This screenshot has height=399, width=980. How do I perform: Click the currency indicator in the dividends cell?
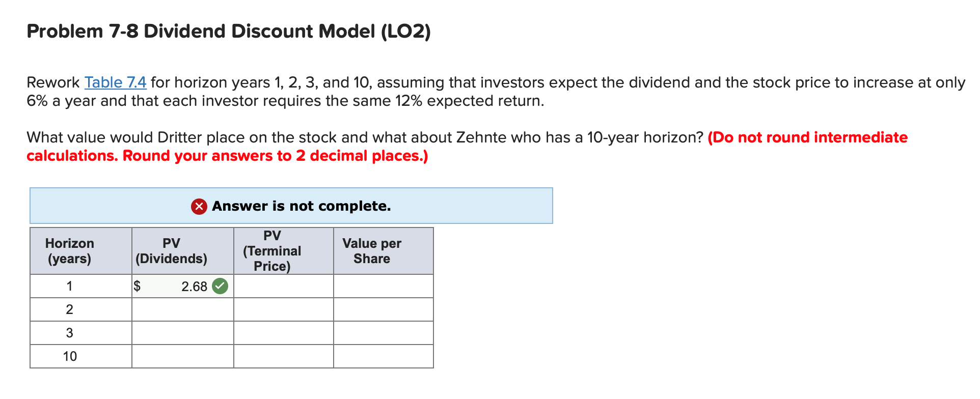[x=138, y=286]
